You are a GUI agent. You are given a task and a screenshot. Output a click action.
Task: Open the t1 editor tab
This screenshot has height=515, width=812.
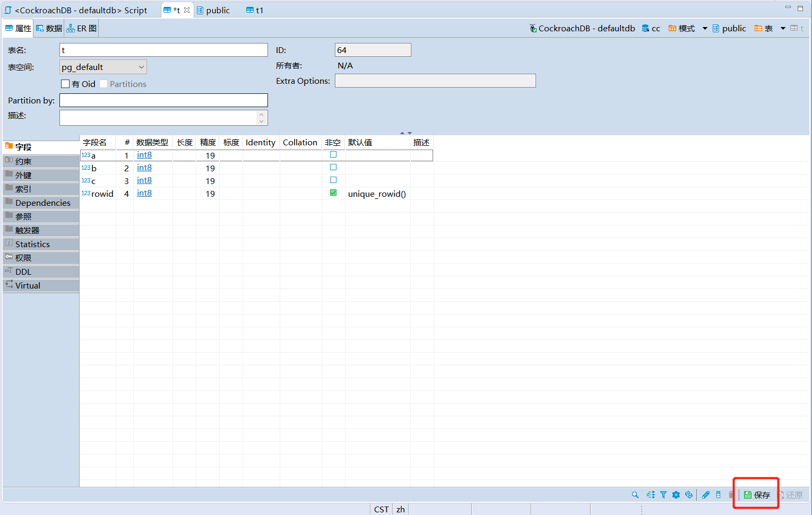255,10
